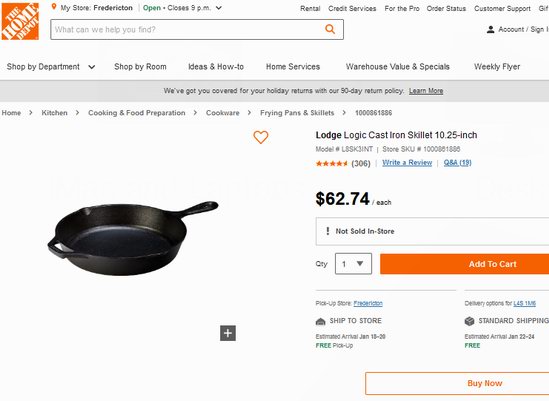Viewport: 549px width, 401px height.
Task: Click the Ship to Store icon
Action: pyautogui.click(x=320, y=321)
